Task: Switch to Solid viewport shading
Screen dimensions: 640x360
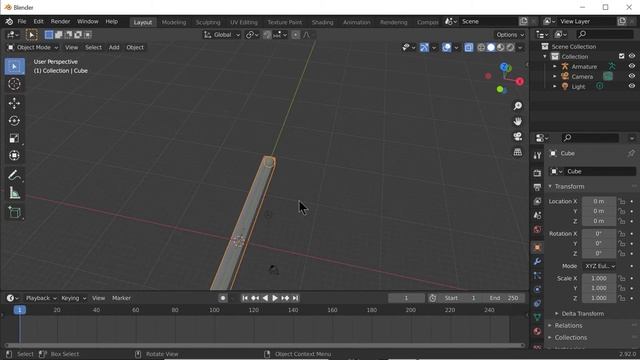Action: pos(491,48)
